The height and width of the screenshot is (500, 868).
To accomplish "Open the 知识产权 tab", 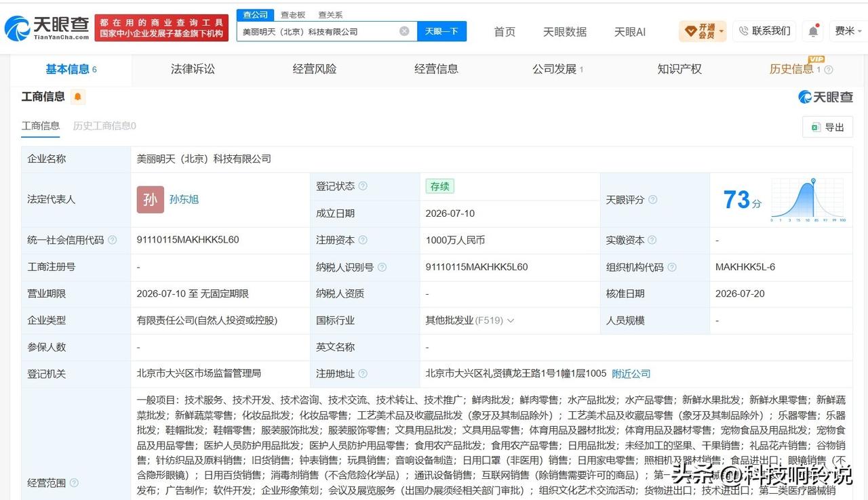I will point(679,69).
